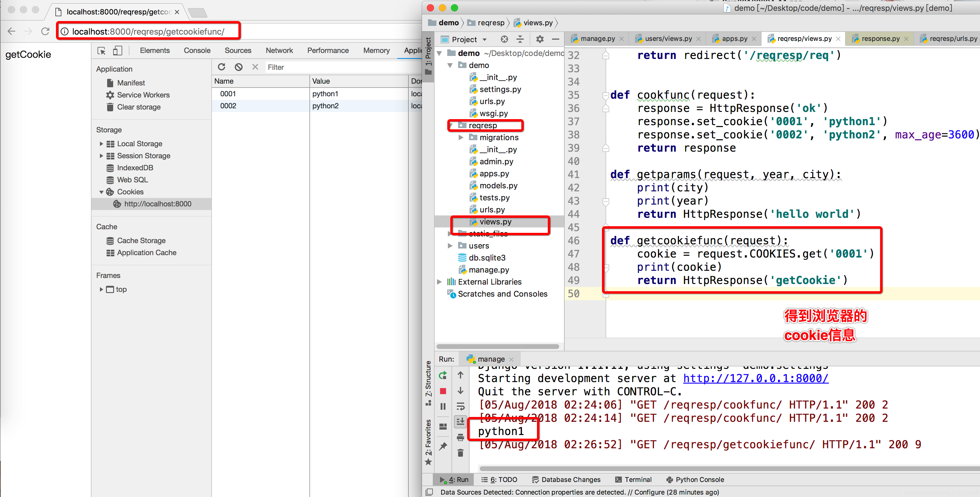The image size is (980, 497).
Task: Click scroll-from-source target icon in Project panel
Action: point(504,39)
